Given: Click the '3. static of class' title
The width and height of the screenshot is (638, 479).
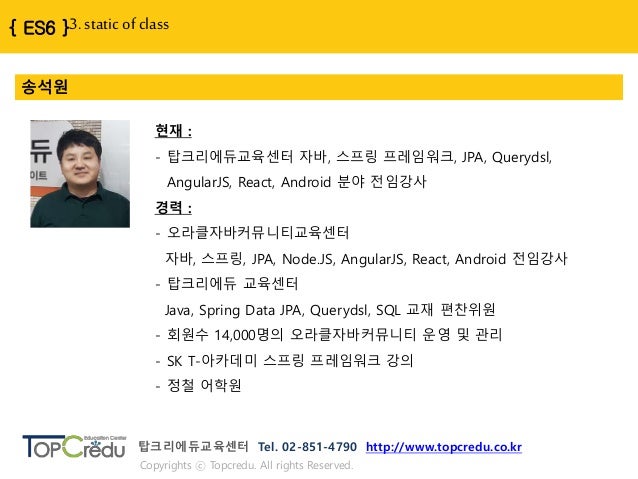Looking at the screenshot, I should click(x=120, y=24).
